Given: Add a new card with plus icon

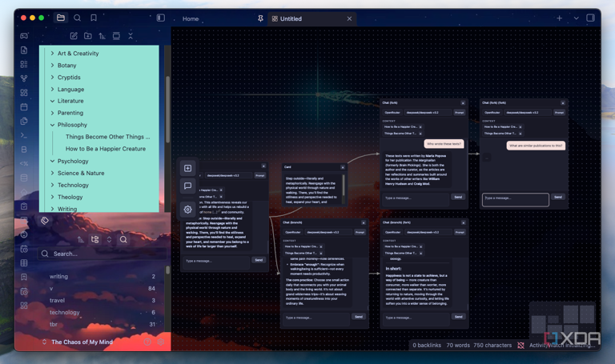Looking at the screenshot, I should point(188,168).
